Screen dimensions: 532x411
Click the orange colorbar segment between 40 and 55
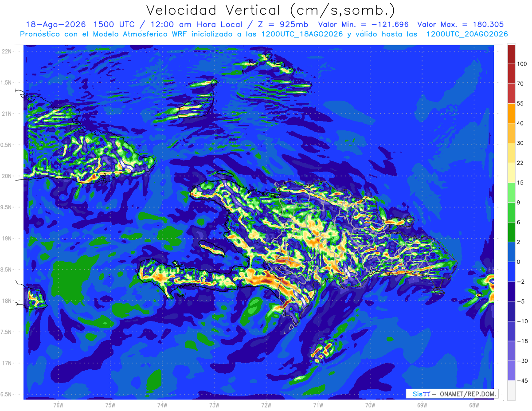click(511, 113)
